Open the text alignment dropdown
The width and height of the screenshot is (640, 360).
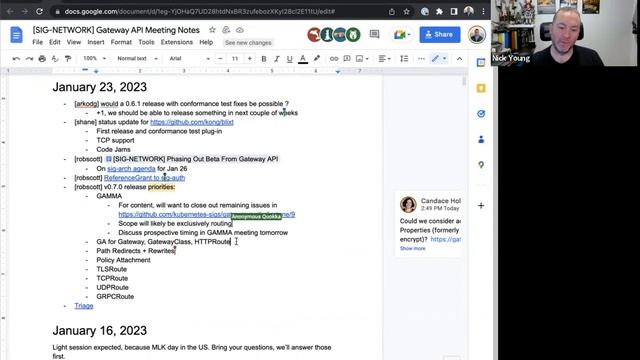click(384, 59)
